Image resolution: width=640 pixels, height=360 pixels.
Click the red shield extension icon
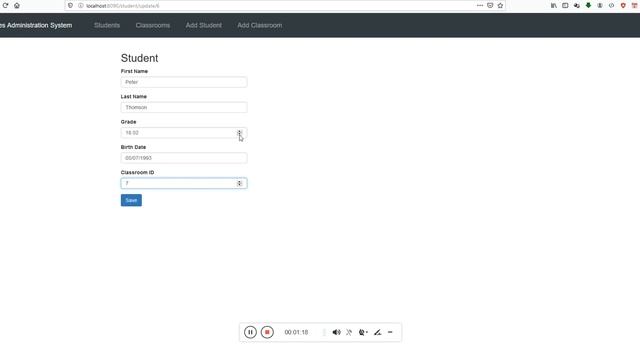(623, 6)
